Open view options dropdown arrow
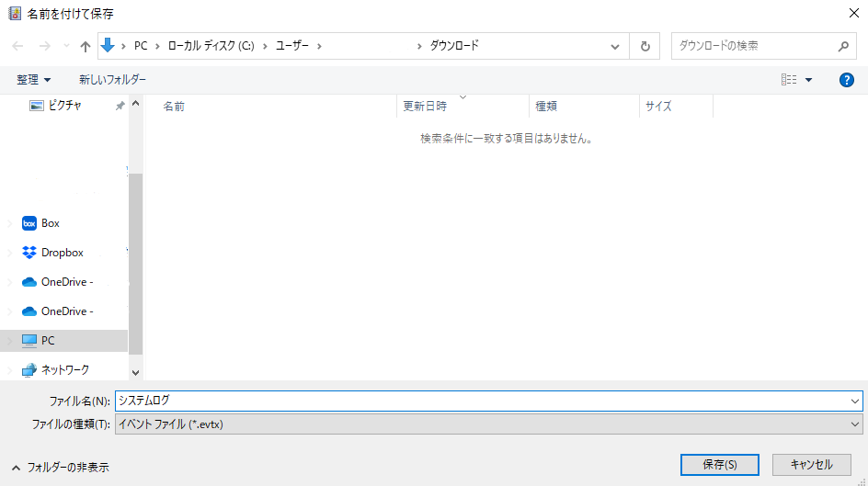868x486 pixels. [x=808, y=80]
